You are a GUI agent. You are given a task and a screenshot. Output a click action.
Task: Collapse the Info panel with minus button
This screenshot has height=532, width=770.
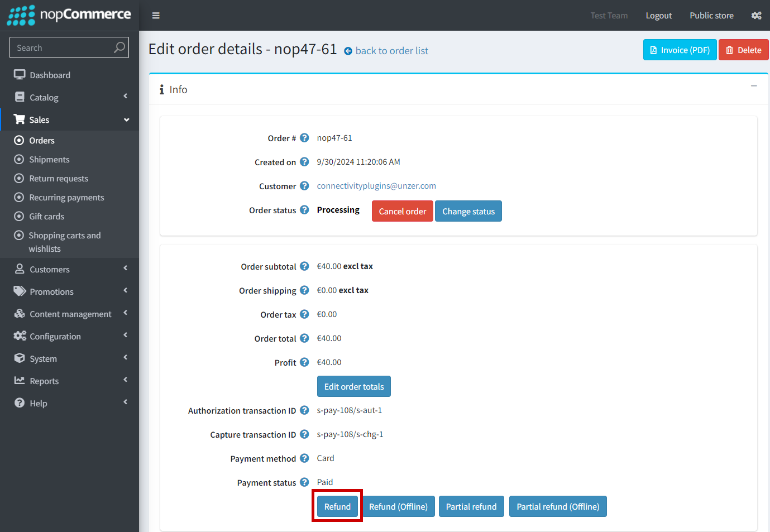point(754,86)
